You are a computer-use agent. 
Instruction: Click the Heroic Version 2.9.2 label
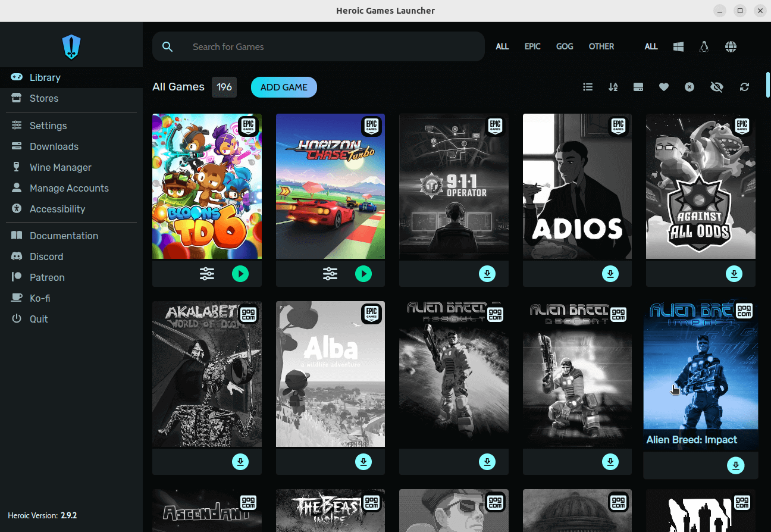pyautogui.click(x=42, y=515)
